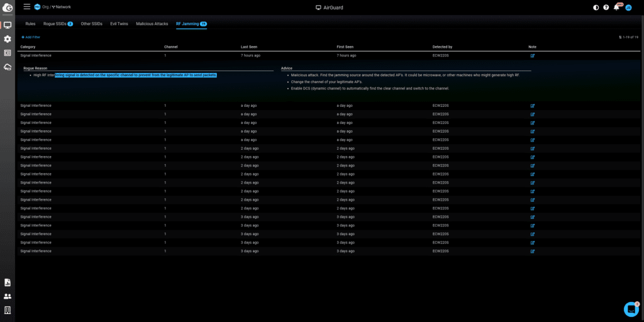Toggle dark/light theme contrast icon

pos(596,8)
